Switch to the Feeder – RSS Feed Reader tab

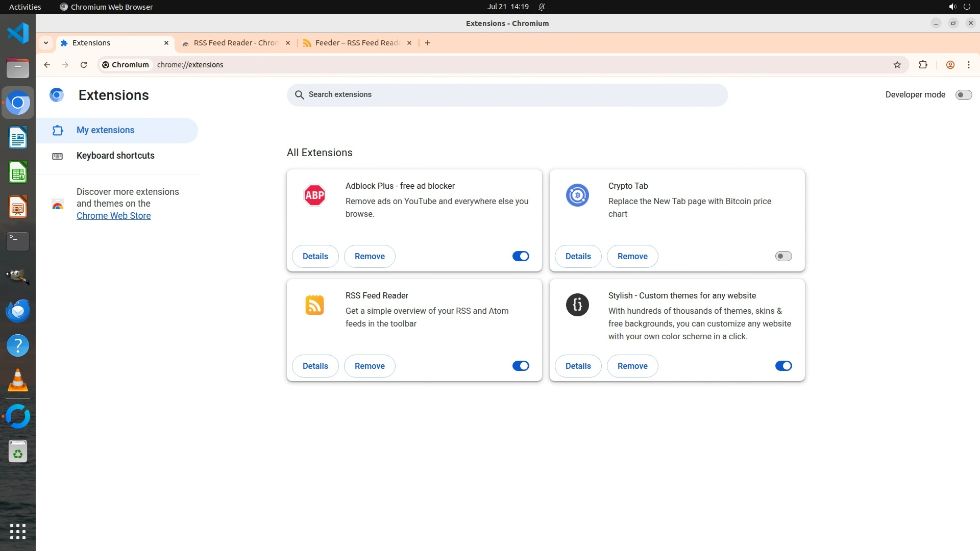357,43
